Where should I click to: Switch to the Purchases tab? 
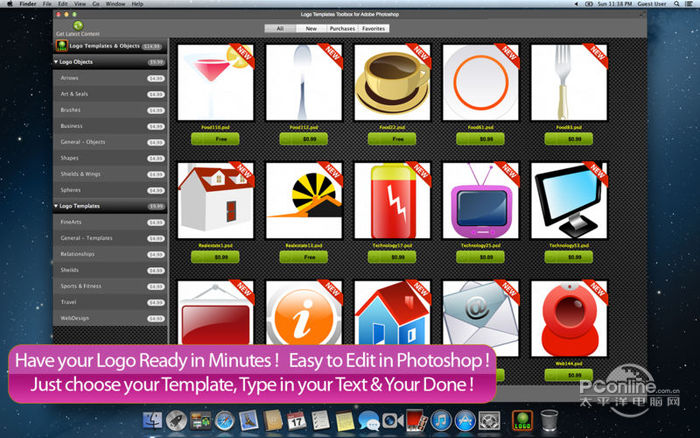coord(342,29)
